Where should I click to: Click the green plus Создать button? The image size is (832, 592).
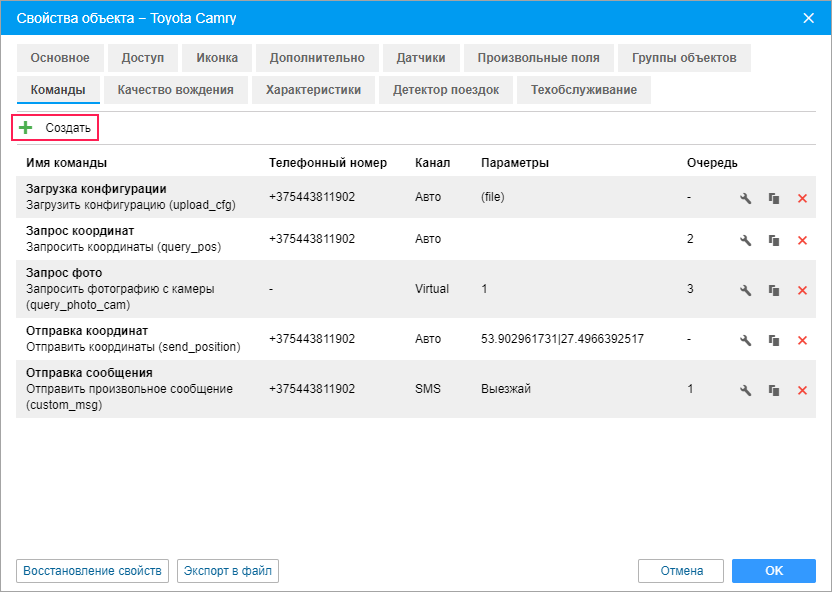[56, 128]
